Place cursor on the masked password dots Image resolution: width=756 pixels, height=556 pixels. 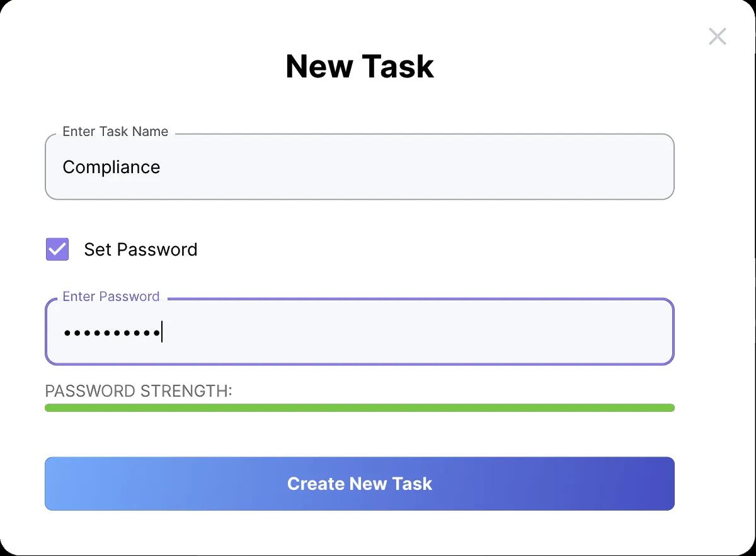click(x=112, y=332)
